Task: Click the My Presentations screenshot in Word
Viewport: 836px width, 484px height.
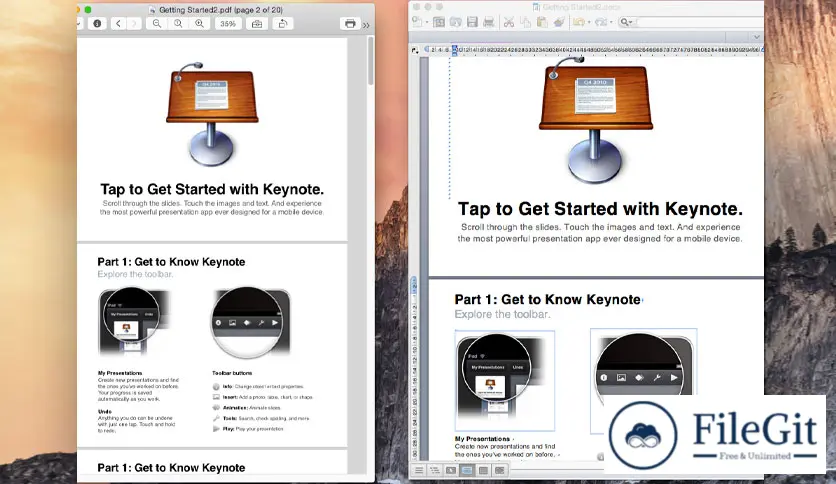Action: click(505, 380)
